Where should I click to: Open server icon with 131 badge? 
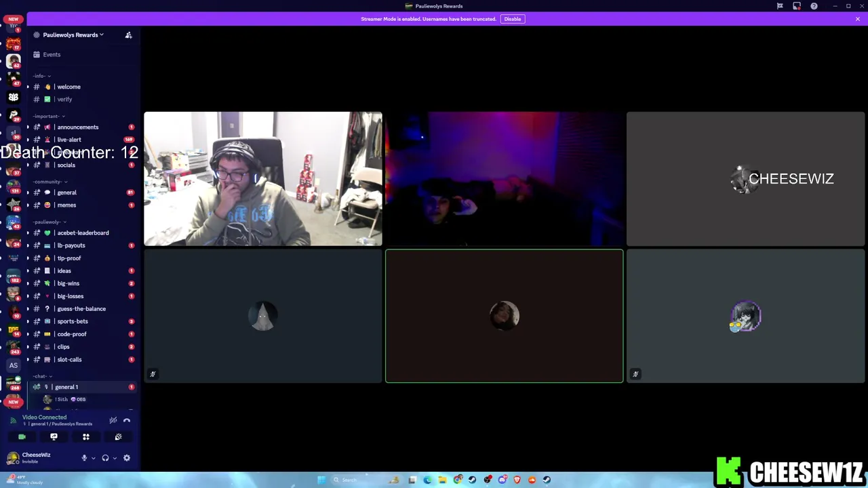(13, 186)
